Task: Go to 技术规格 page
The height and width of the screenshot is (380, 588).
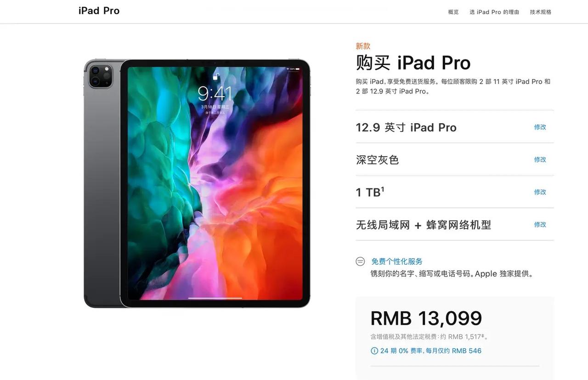Action: coord(541,12)
